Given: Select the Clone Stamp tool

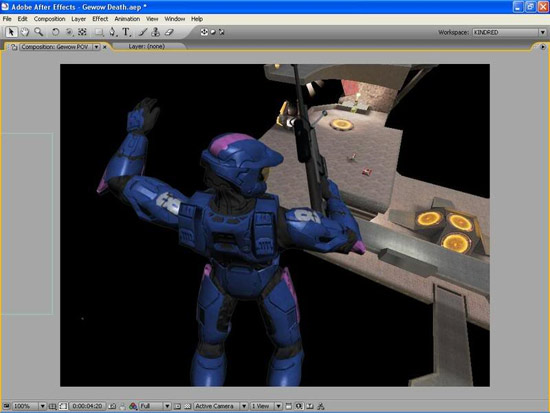Looking at the screenshot, I should pyautogui.click(x=155, y=32).
